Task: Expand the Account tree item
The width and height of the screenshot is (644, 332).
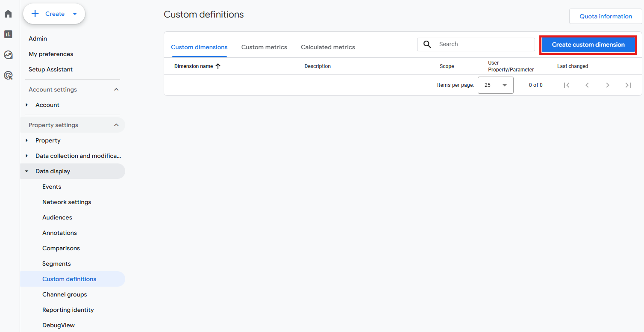Action: tap(27, 105)
